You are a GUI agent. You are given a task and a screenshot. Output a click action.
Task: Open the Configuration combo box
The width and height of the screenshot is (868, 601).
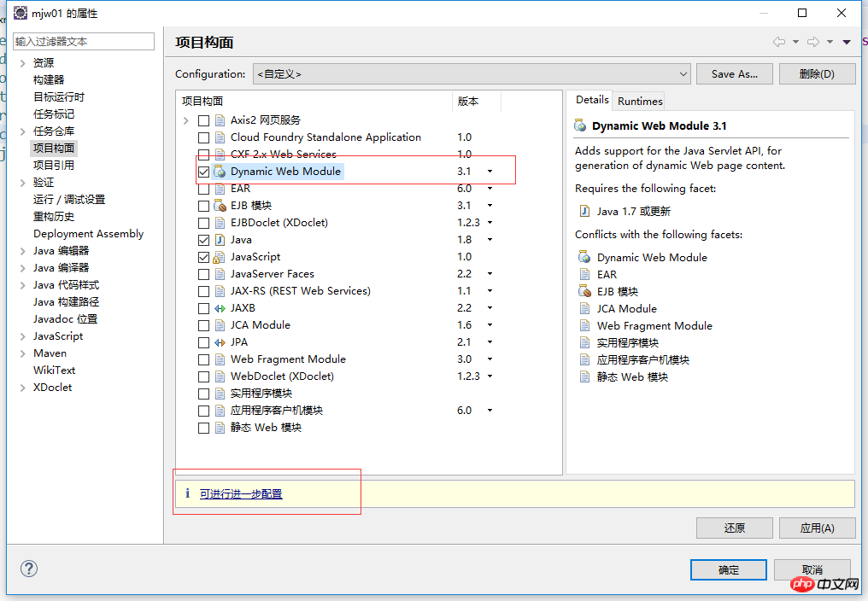coord(472,73)
